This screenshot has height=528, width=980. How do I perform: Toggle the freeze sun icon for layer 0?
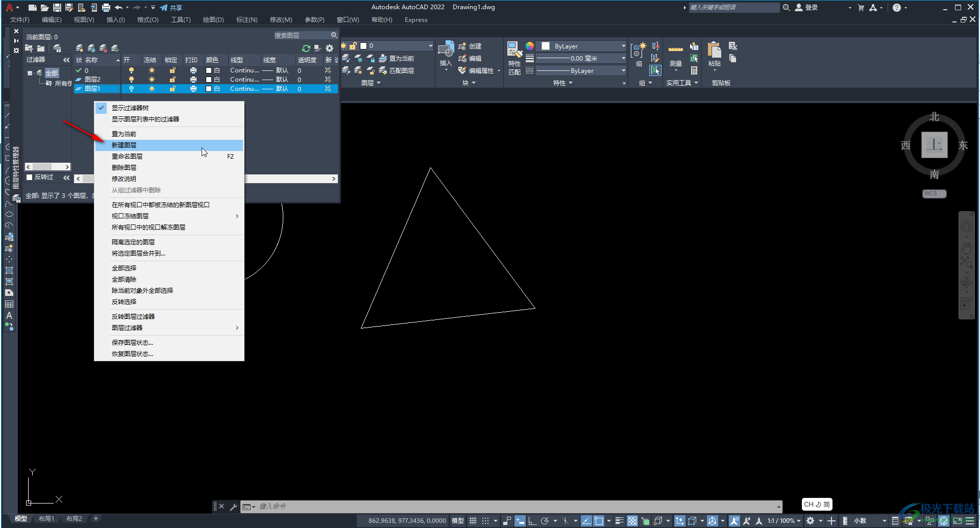pyautogui.click(x=152, y=70)
